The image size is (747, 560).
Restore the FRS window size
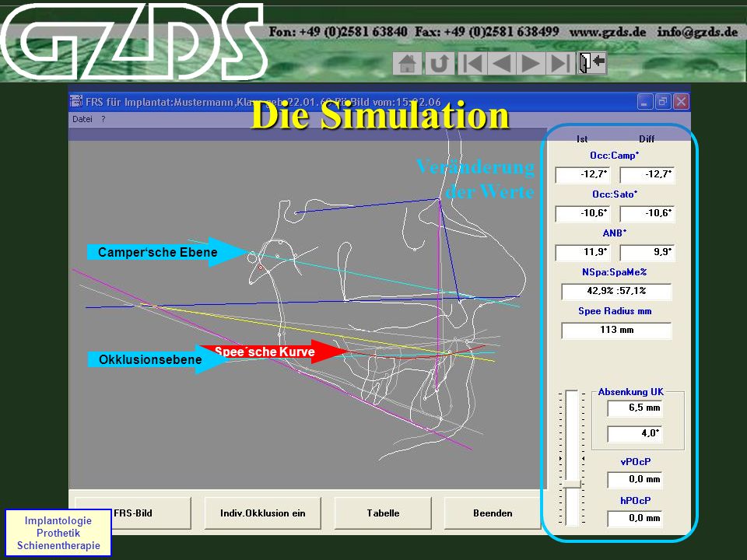tap(663, 101)
